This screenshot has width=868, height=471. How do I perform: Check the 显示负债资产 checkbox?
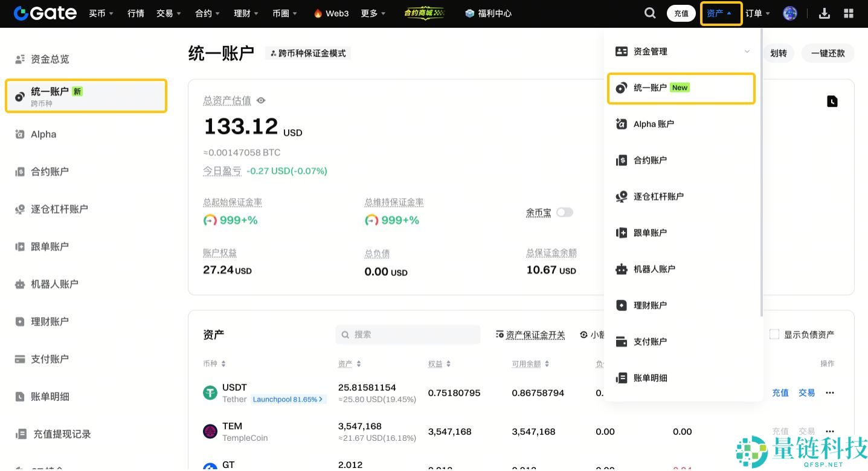point(774,334)
